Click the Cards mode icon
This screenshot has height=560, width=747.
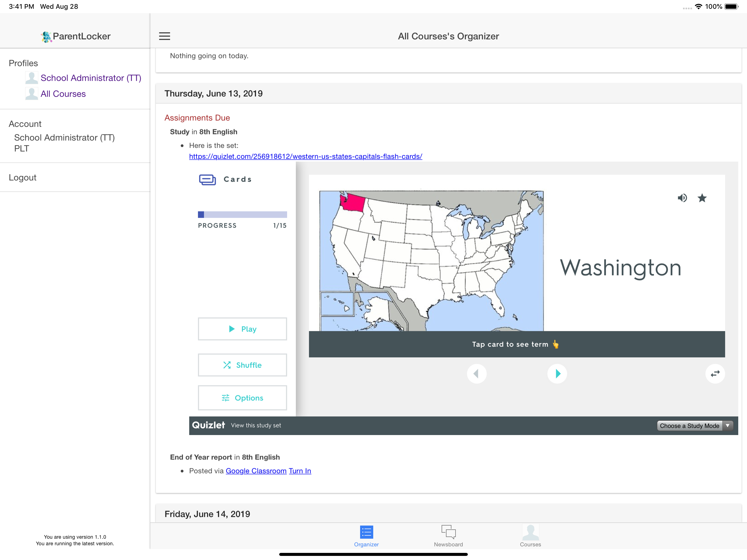click(x=207, y=180)
